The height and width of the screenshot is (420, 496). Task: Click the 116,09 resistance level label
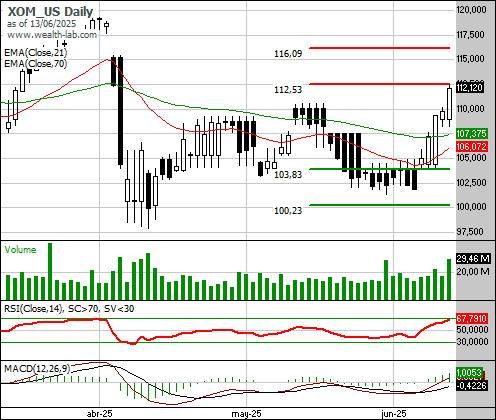pyautogui.click(x=288, y=54)
